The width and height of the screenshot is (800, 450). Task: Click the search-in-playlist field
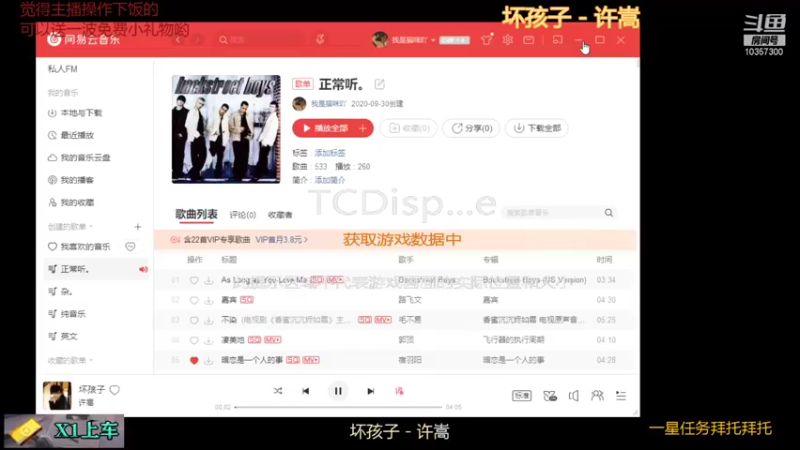(559, 213)
